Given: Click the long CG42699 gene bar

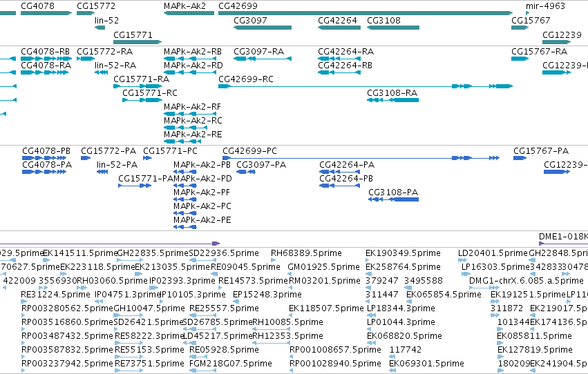Looking at the screenshot, I should tap(366, 13).
